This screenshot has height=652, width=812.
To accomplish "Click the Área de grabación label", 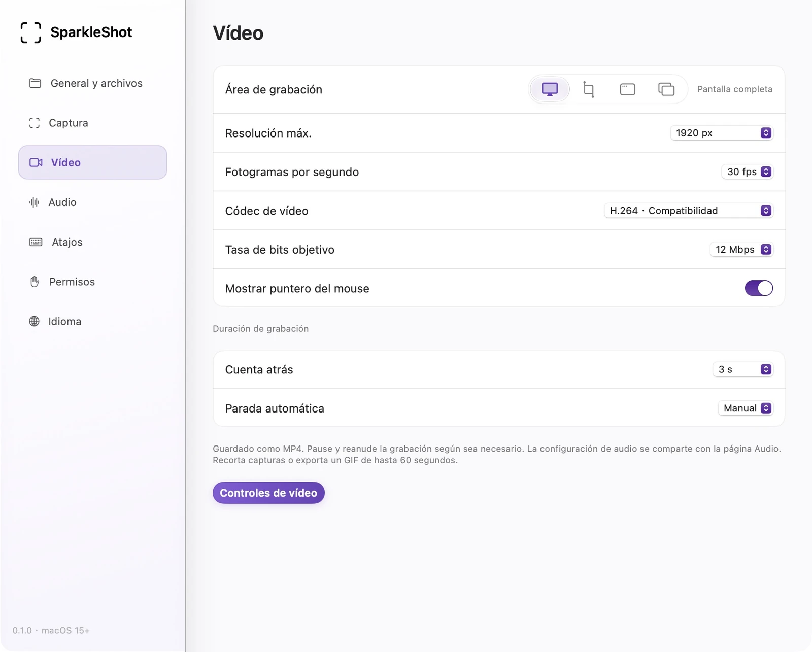I will (x=274, y=90).
